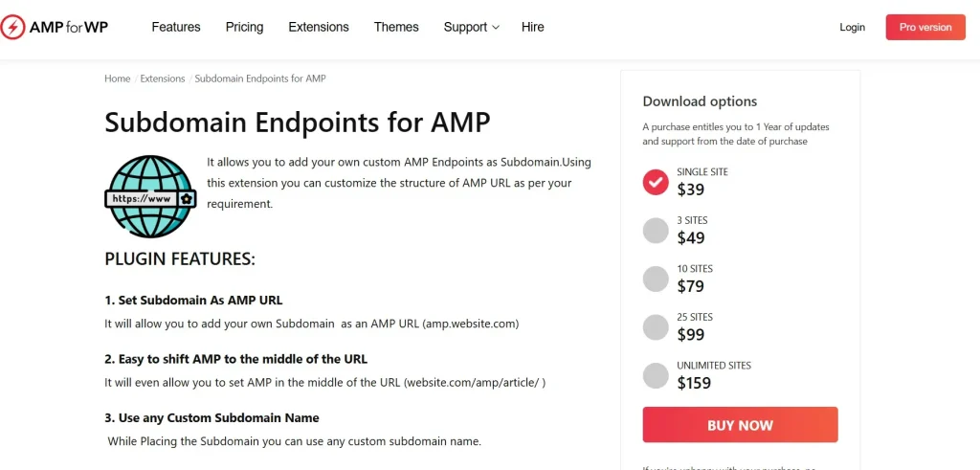This screenshot has width=980, height=470.
Task: Click the Download options panel title
Action: click(x=700, y=101)
